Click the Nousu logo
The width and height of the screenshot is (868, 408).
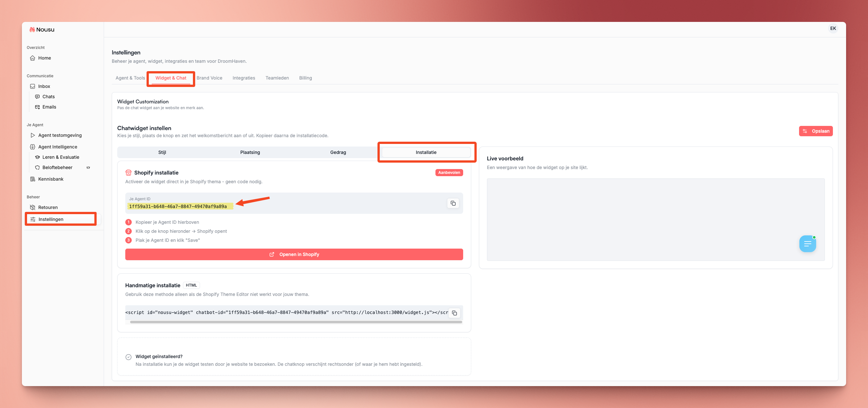point(42,30)
